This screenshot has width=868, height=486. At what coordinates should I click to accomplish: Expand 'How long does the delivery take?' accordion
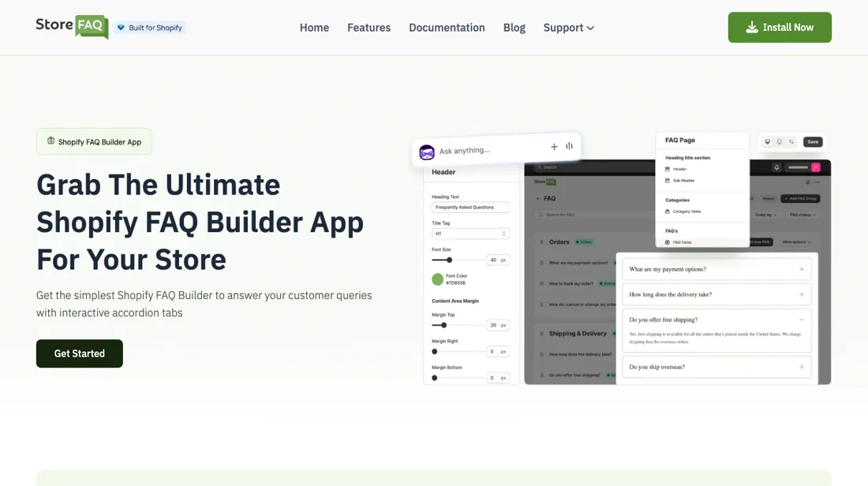click(716, 294)
